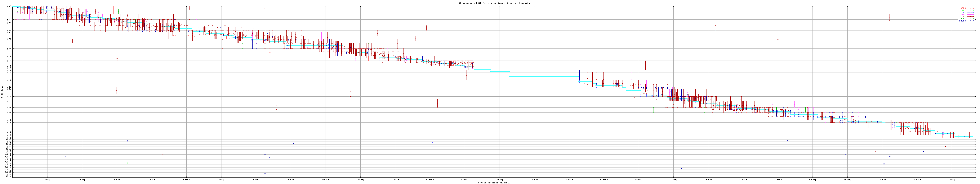Click the CSMC legend text label
Image resolution: width=980 pixels, height=184 pixels.
[963, 8]
